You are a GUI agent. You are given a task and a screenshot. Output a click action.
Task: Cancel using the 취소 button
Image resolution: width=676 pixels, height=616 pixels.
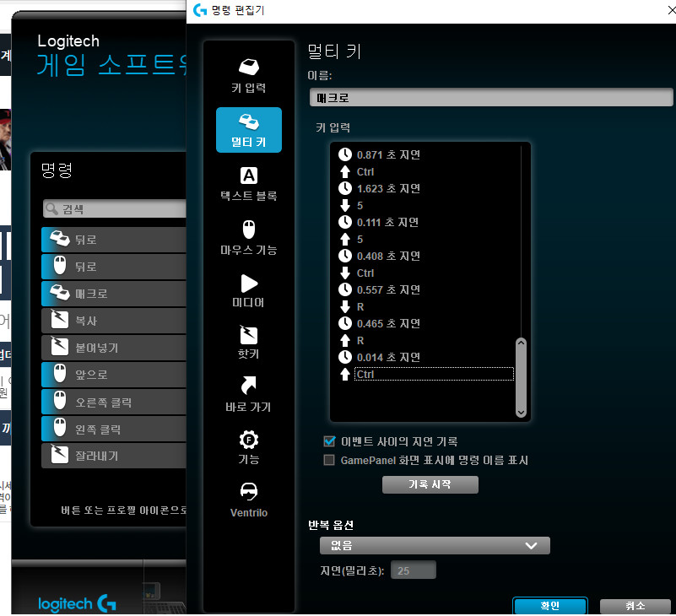635,606
